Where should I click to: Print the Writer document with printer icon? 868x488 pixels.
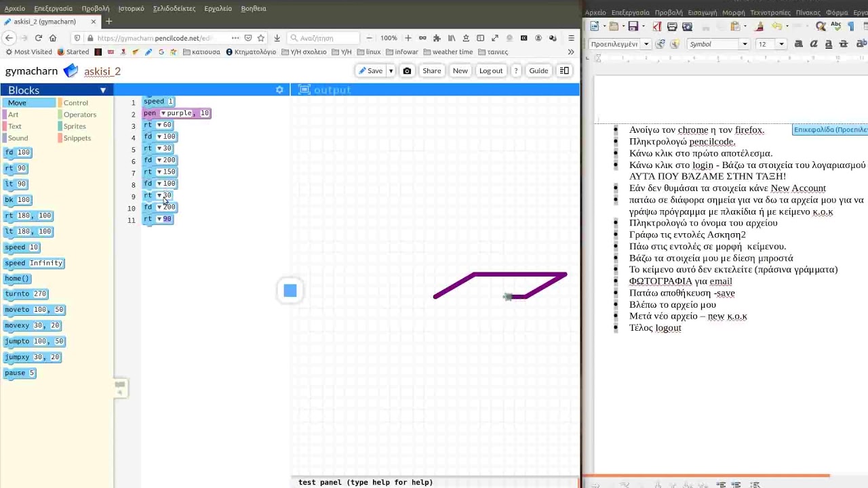click(672, 26)
